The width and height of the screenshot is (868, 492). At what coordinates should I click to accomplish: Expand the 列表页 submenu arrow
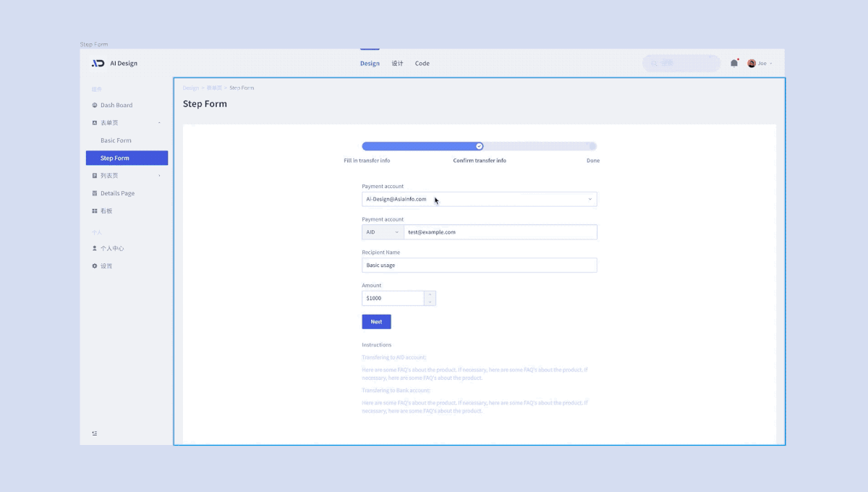[159, 176]
